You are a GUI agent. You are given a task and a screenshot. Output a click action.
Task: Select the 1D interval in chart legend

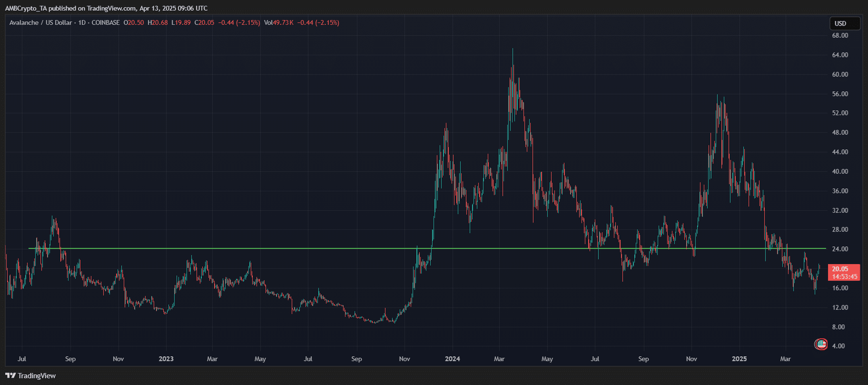[82, 23]
